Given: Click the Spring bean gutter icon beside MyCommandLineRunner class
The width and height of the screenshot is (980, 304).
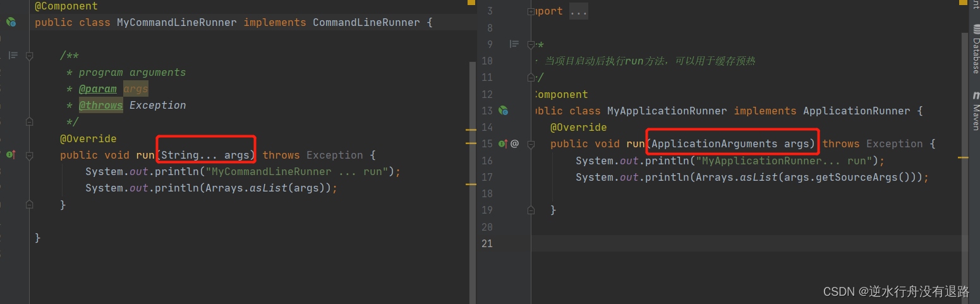Looking at the screenshot, I should pos(11,22).
